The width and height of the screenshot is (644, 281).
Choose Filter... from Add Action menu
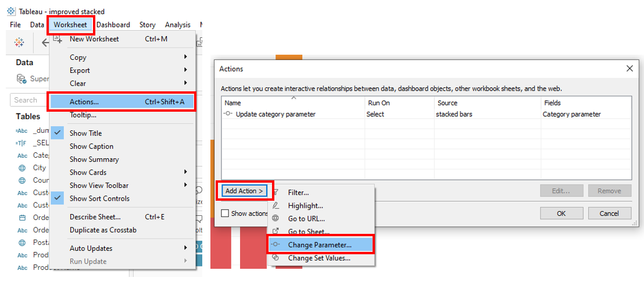tap(321, 192)
